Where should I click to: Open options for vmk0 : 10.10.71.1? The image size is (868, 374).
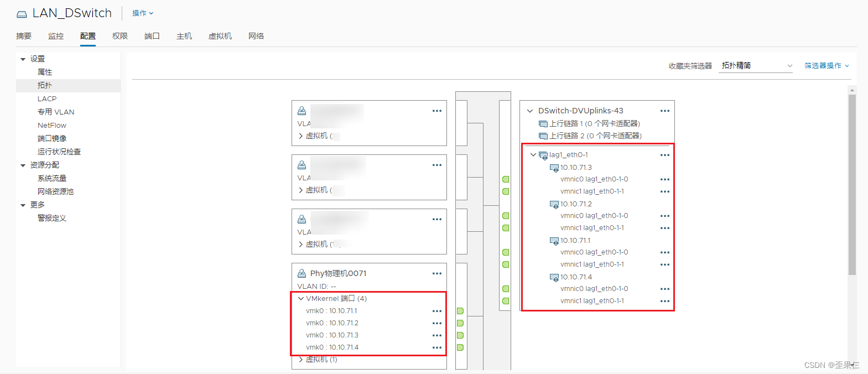coord(437,311)
